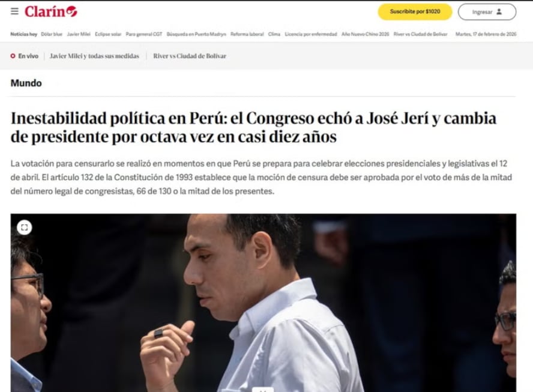Select Eclipse solar in topics bar
533x392 pixels.
108,34
